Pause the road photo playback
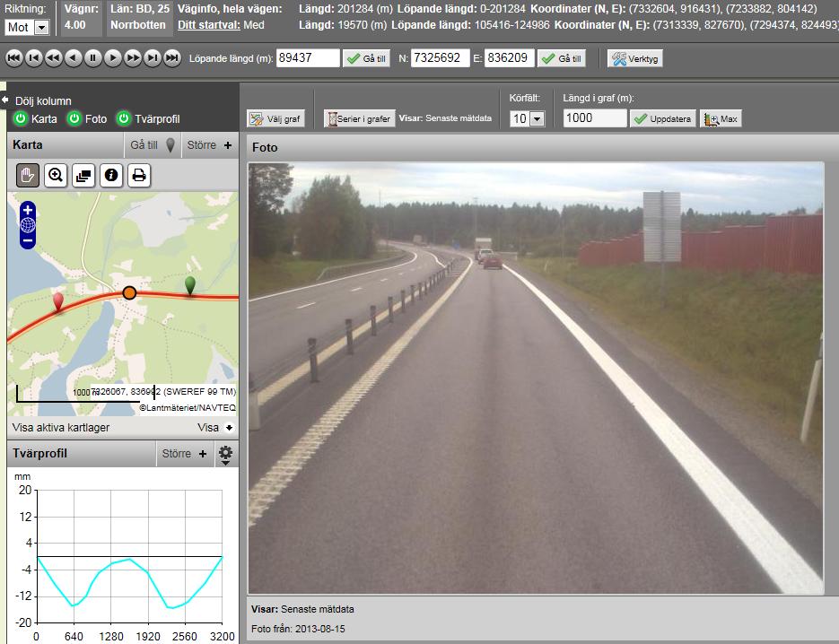Viewport: 839px width, 644px height. point(93,57)
